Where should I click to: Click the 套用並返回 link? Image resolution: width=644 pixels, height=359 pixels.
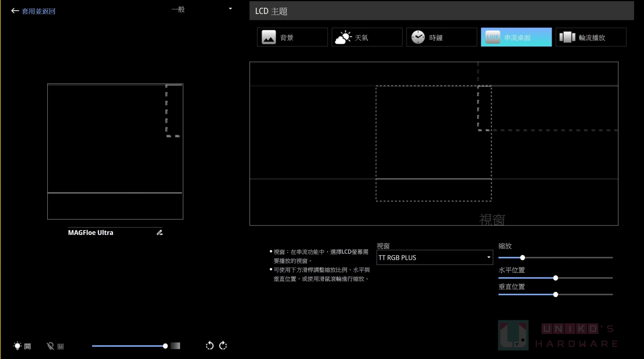pyautogui.click(x=39, y=11)
